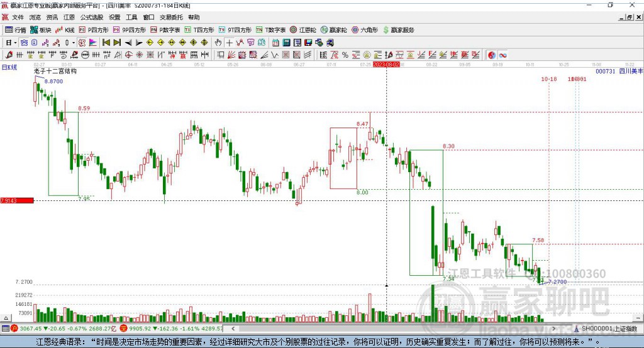The image size is (644, 348).
Task: Open the P数字表 number table
Action: 165,30
